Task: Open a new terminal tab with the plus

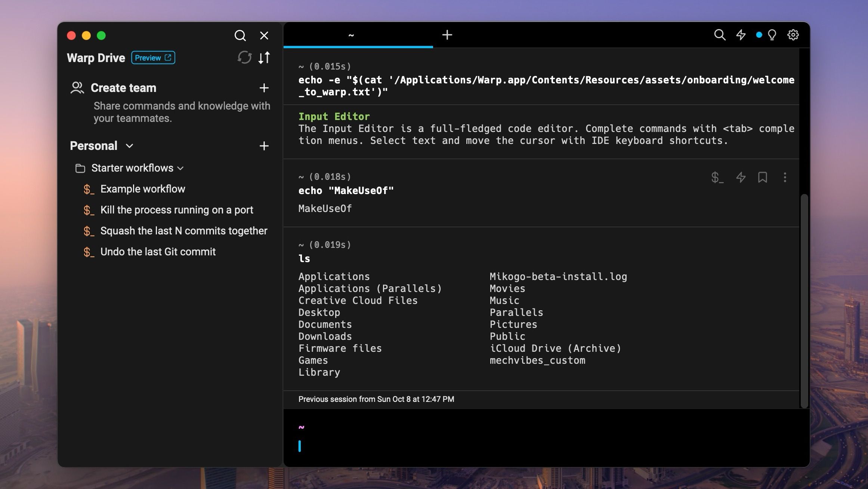Action: pyautogui.click(x=447, y=34)
